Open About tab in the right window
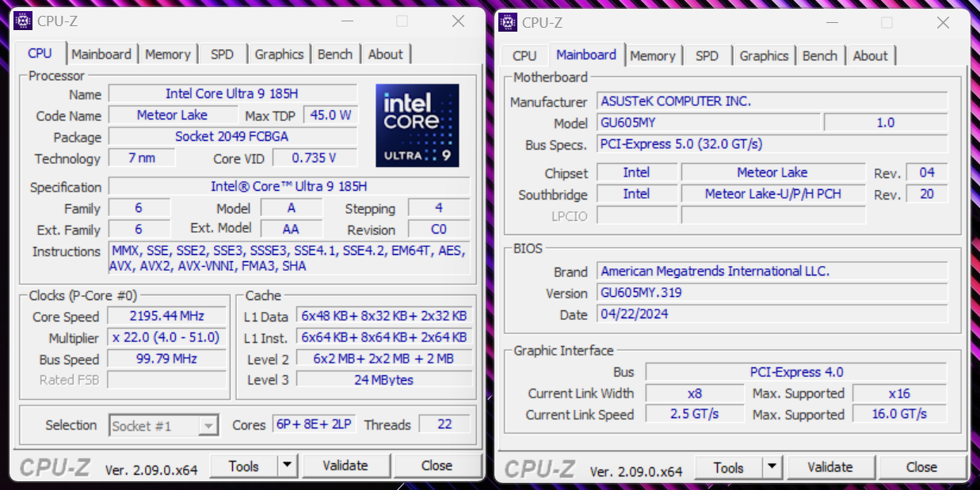 click(x=871, y=56)
